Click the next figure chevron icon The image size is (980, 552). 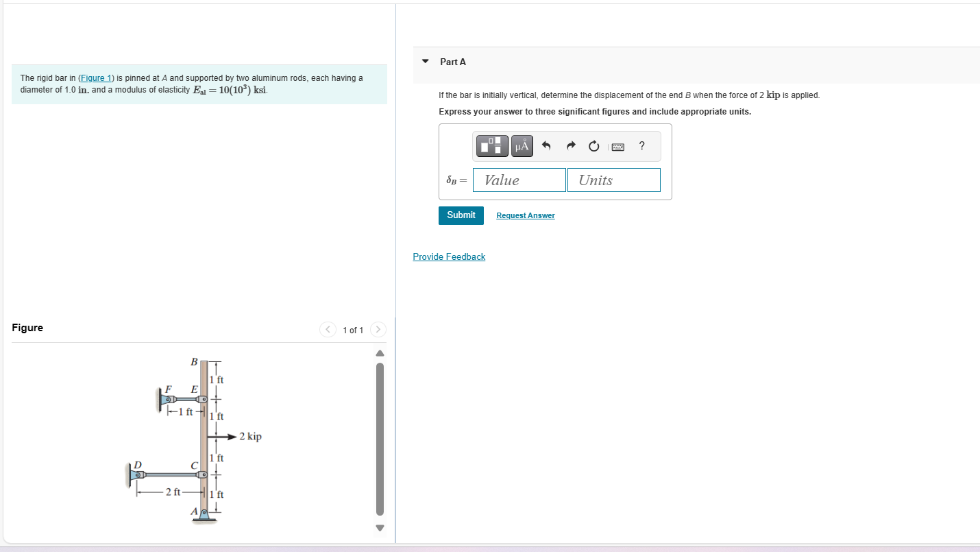tap(378, 329)
